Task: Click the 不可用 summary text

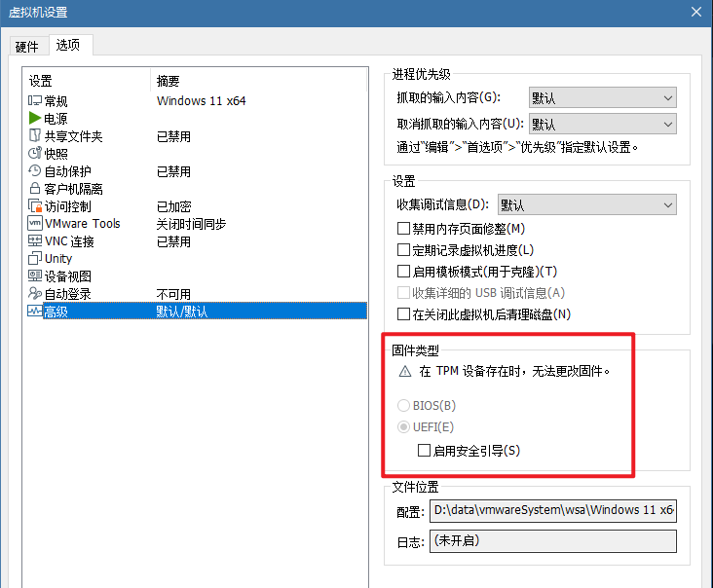Action: [x=173, y=294]
